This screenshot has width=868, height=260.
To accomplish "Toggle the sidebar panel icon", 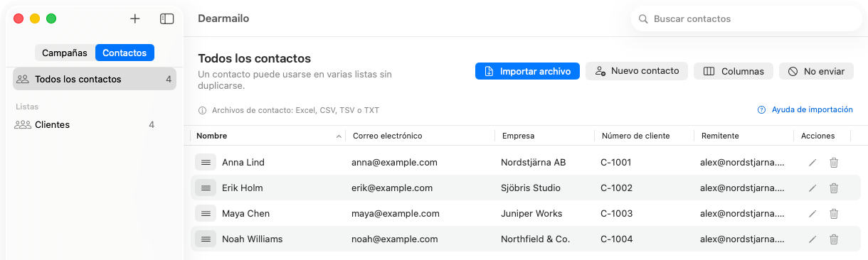I will (167, 18).
